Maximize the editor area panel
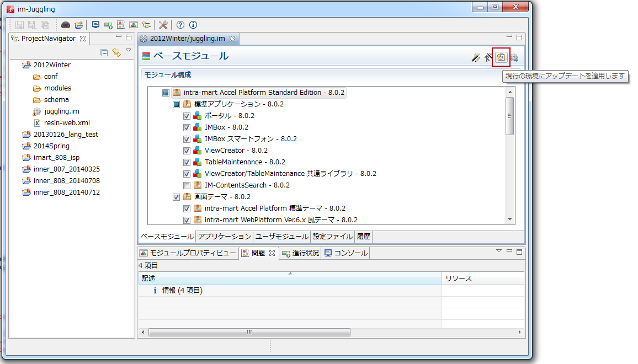Image resolution: width=638 pixels, height=364 pixels. pos(519,38)
